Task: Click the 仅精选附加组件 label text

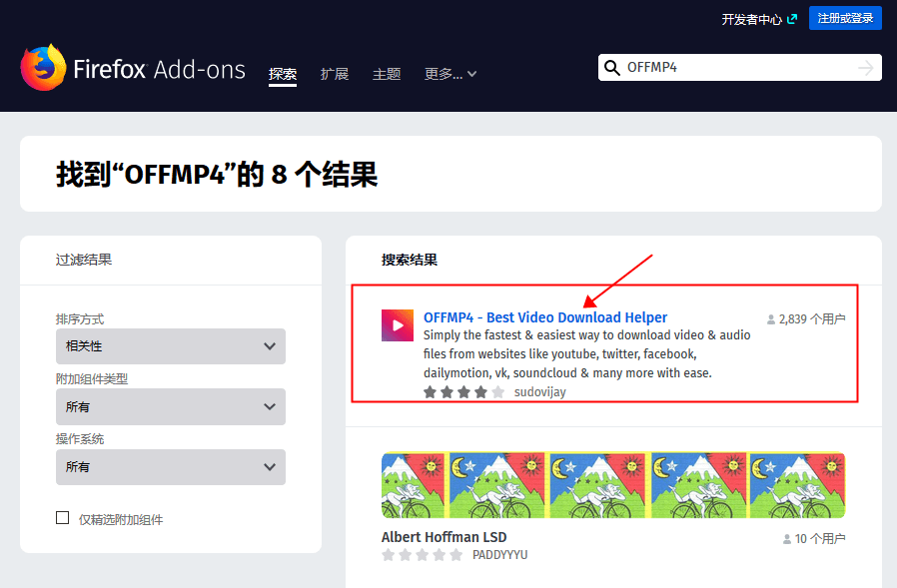Action: (121, 519)
